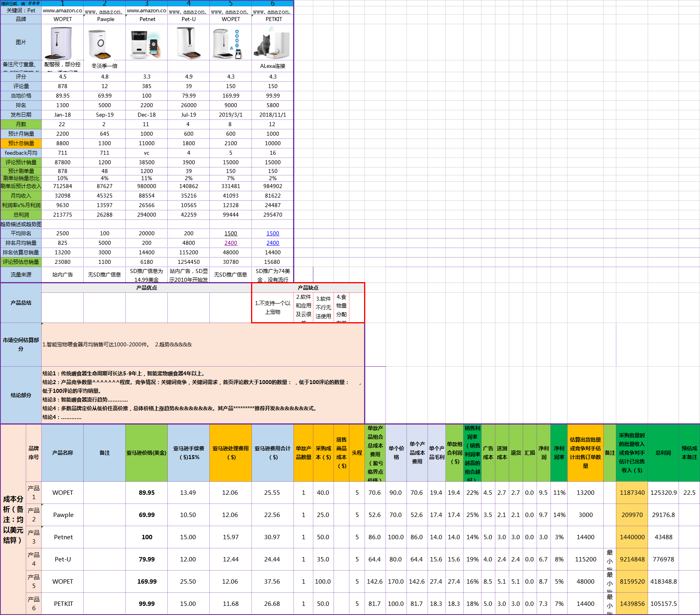Select cell 1254450 in 评论预估总销量 row
Image resolution: width=700 pixels, height=615 pixels.
tap(188, 262)
